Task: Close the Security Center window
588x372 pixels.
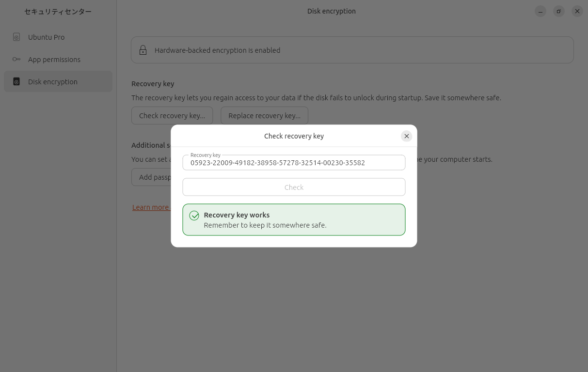Action: point(577,11)
